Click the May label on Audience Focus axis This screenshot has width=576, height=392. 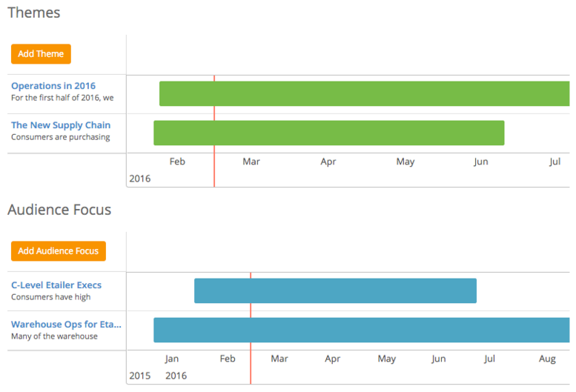pos(386,359)
